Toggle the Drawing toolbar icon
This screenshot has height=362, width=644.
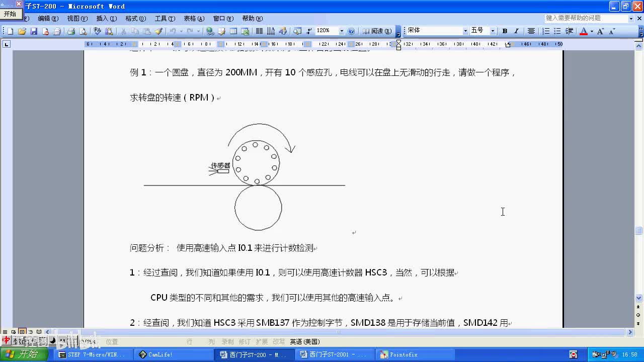(283, 31)
